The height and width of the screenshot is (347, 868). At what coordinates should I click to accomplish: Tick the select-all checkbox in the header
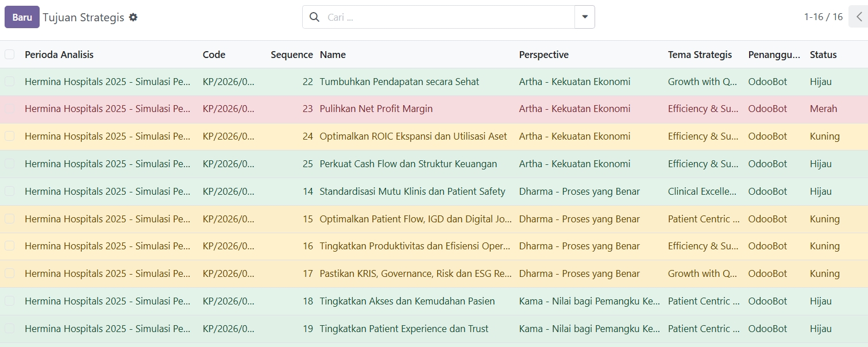click(10, 55)
